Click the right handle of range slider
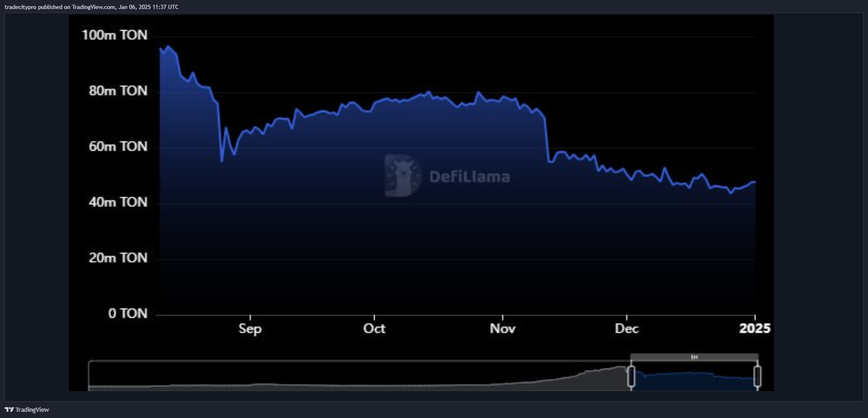This screenshot has height=418, width=868. (757, 377)
